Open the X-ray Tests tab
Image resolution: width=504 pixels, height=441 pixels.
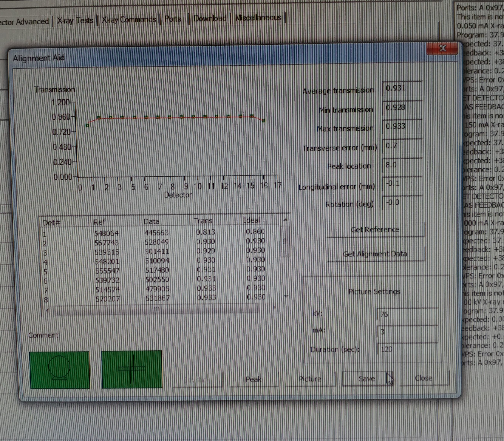click(x=75, y=20)
